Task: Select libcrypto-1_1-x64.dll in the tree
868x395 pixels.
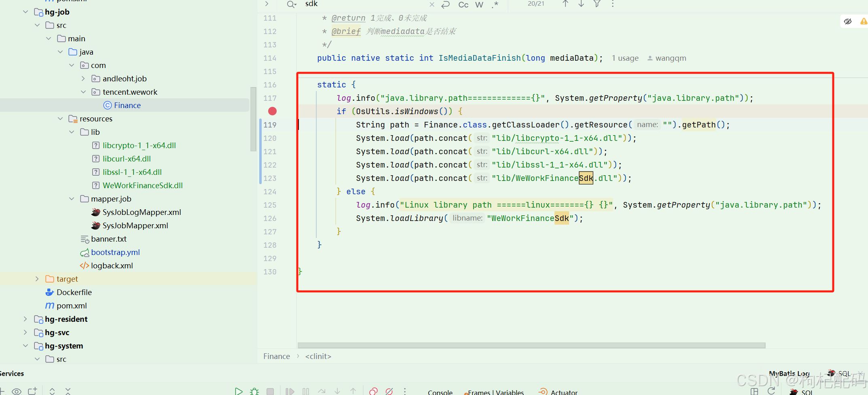Action: click(139, 145)
